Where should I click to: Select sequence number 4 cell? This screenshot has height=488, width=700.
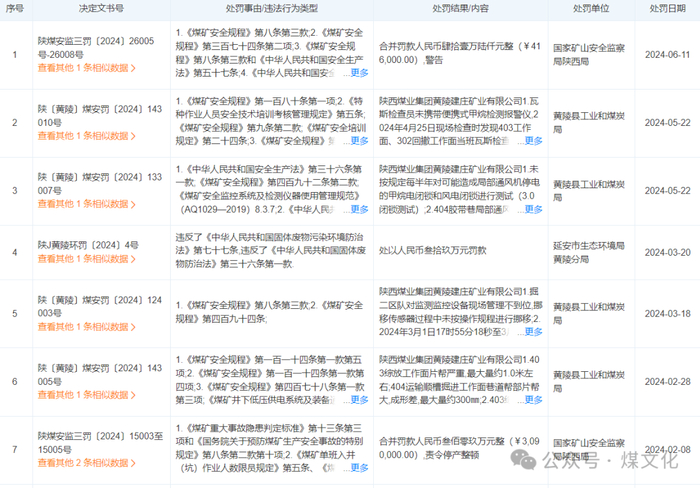point(15,253)
